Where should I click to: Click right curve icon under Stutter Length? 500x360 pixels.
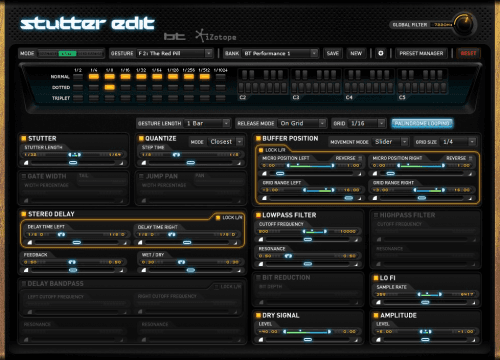tap(121, 163)
